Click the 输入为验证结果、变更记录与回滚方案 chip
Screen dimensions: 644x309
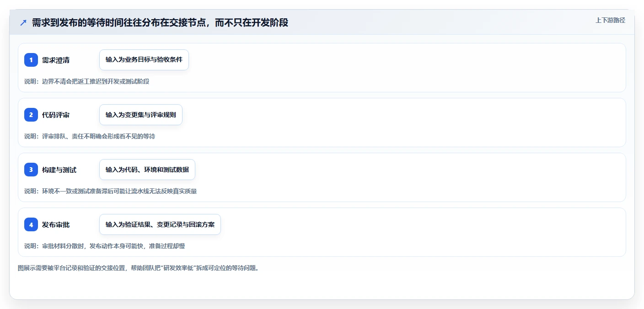(160, 224)
